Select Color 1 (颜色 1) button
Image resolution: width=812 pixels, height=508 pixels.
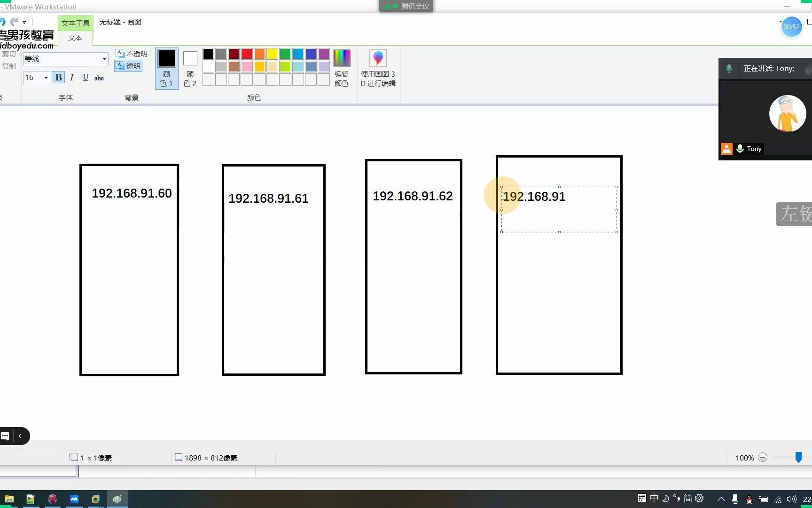166,69
